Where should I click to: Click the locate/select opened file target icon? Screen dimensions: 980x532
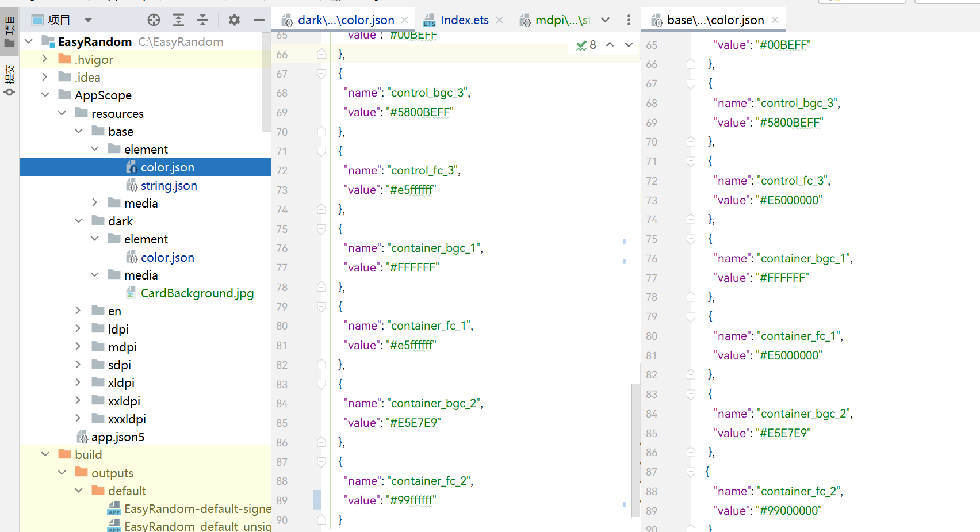154,20
